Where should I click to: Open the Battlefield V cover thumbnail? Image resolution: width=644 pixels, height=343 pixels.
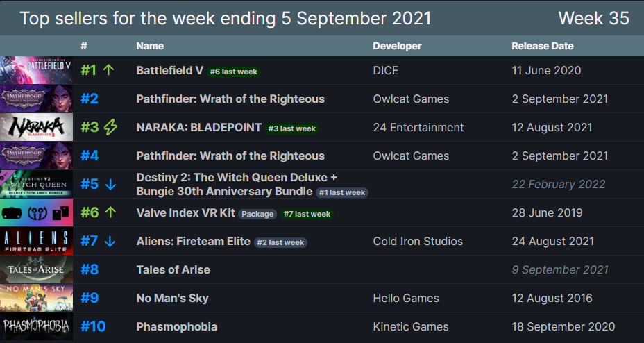36,70
